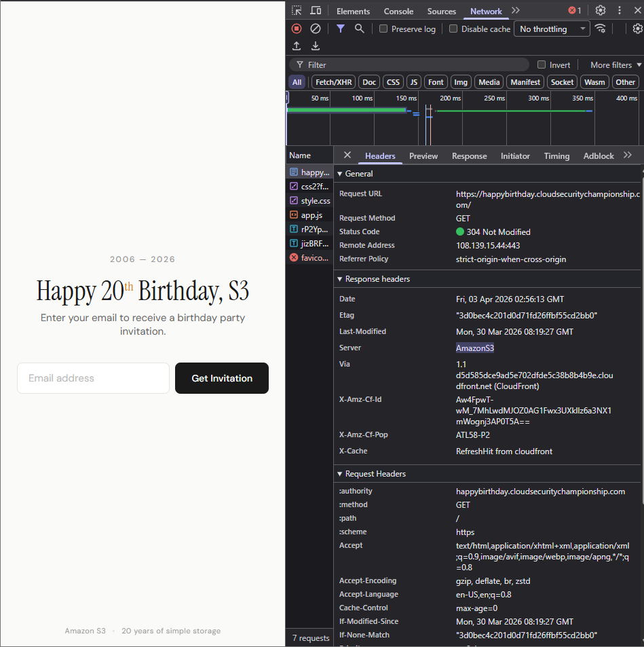Enable the Preserve log checkbox

tap(383, 29)
